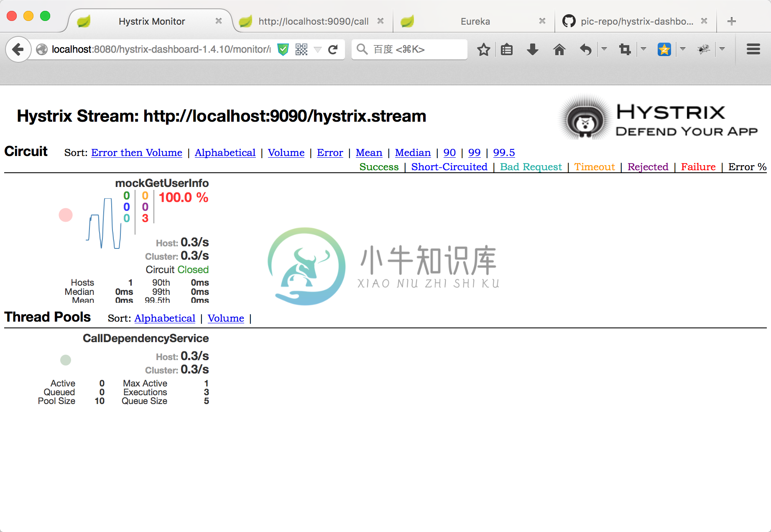The width and height of the screenshot is (771, 532).
Task: Click the mockGetUserInfo request rate sparkline
Action: tap(104, 223)
